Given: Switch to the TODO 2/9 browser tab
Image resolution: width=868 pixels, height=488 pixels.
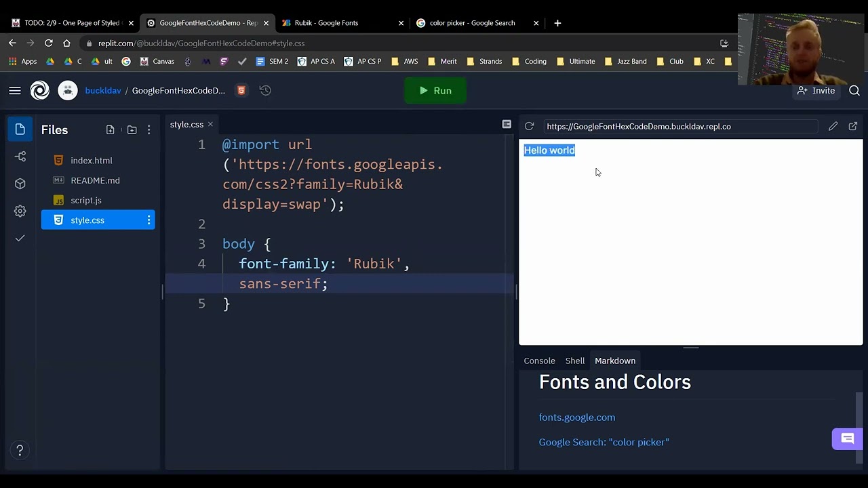Looking at the screenshot, I should coord(71,23).
